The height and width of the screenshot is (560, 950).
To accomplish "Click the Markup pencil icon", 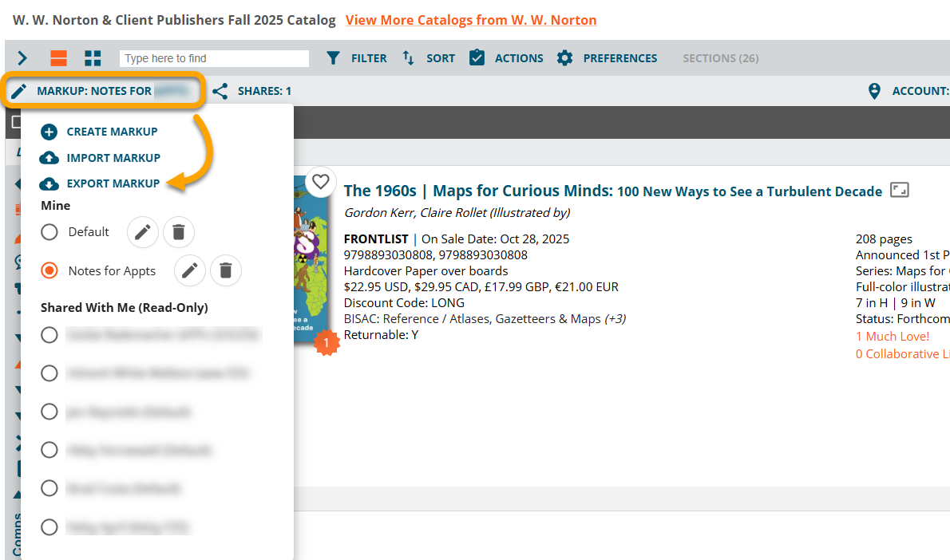I will coord(19,91).
